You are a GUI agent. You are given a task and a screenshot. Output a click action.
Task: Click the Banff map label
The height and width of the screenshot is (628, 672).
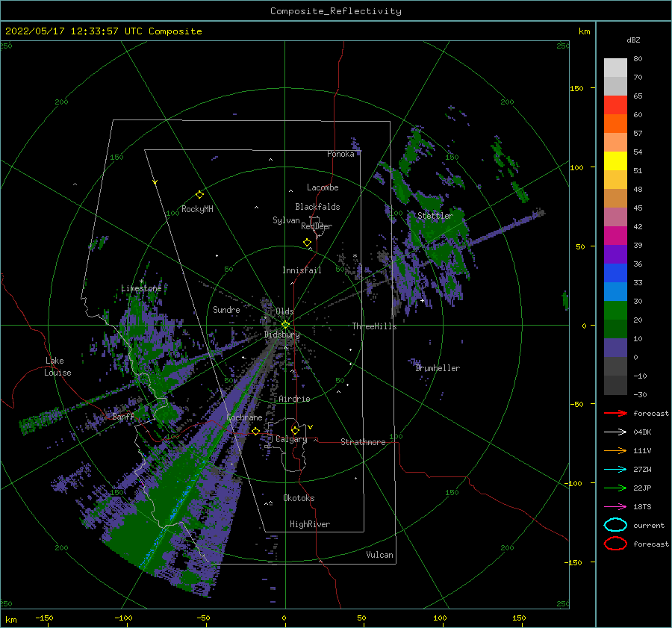click(123, 416)
